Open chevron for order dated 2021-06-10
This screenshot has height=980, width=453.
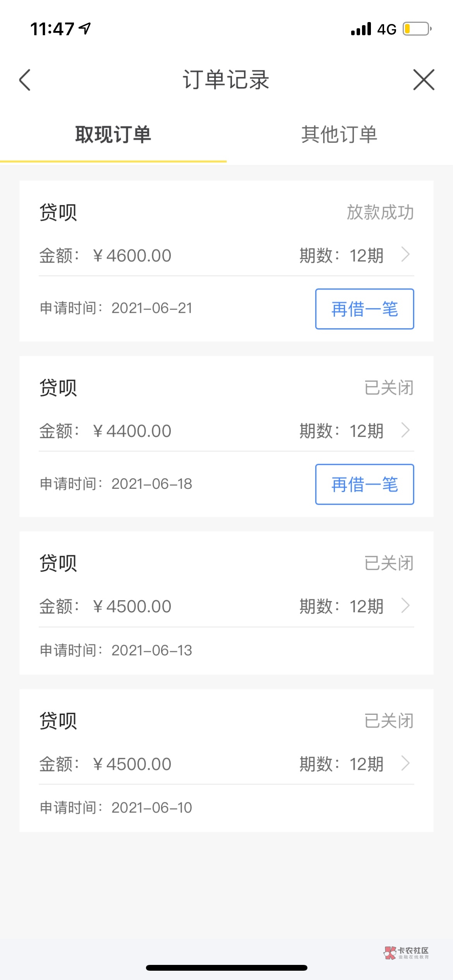(405, 763)
